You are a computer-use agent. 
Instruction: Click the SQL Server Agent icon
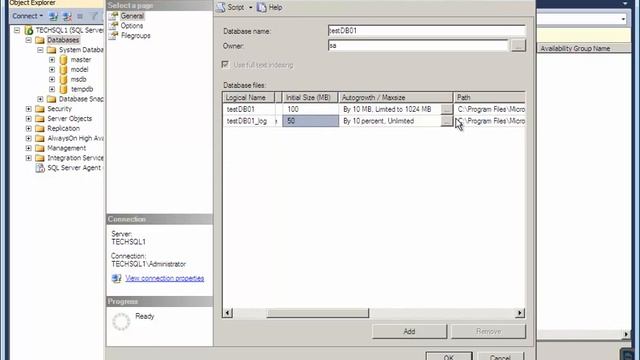click(40, 168)
